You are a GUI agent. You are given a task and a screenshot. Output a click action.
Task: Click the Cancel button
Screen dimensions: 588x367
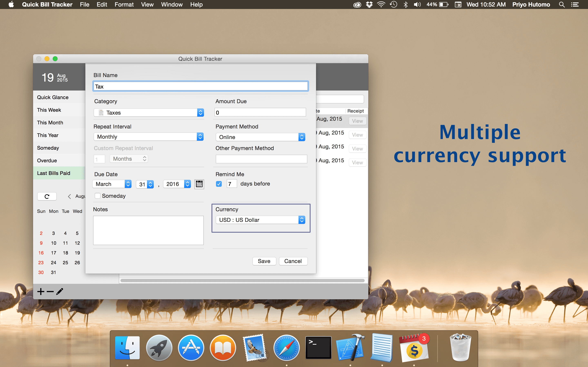point(293,261)
